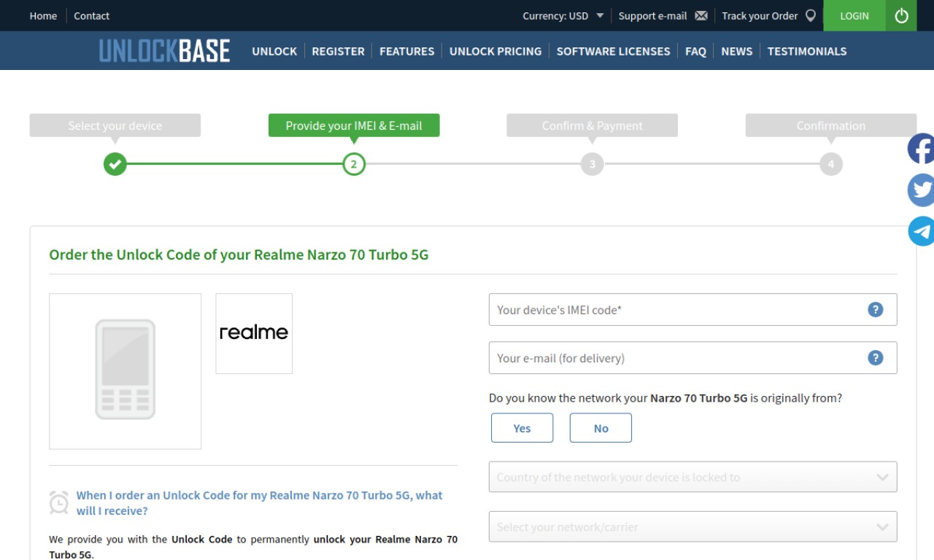Open the country of network dropdown
Screen dimensions: 934x560
point(692,477)
